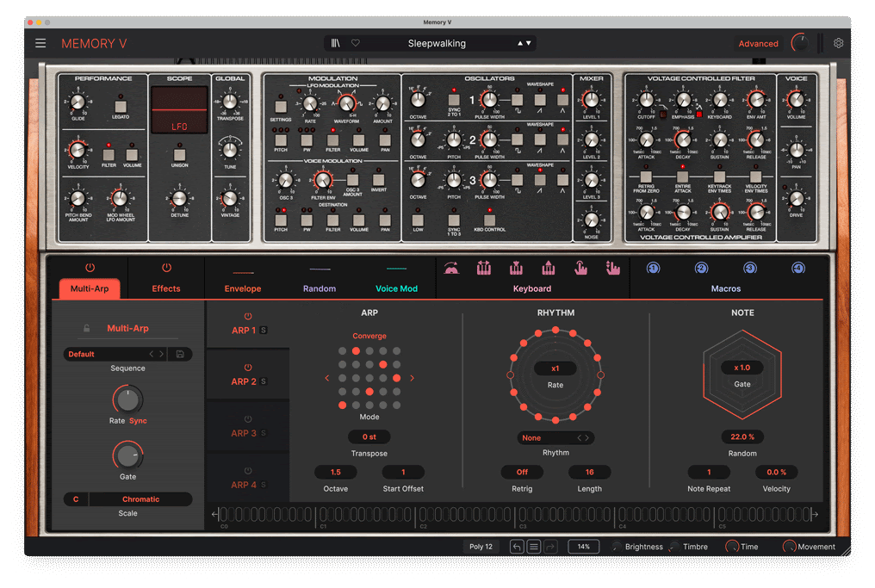Click the redo arrow in bottom bar
Image resolution: width=875 pixels, height=588 pixels.
(x=551, y=547)
